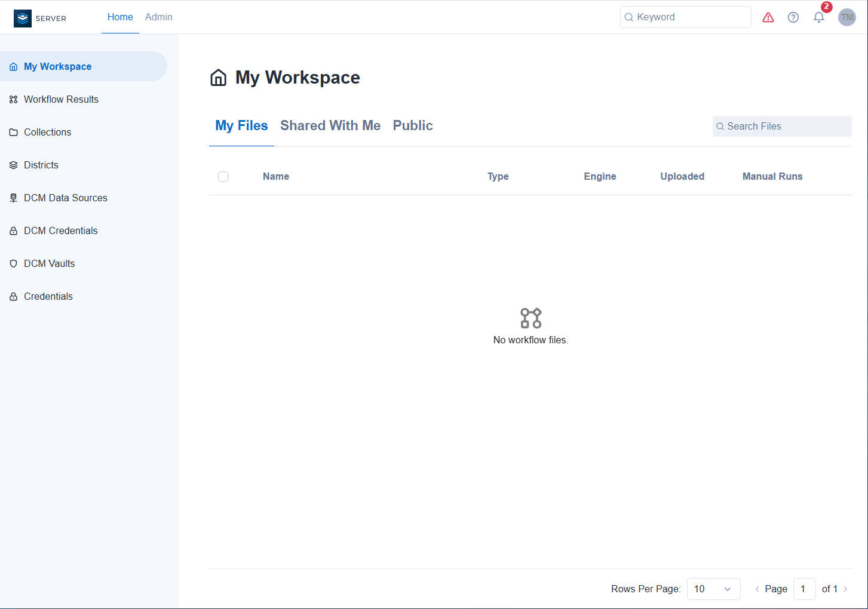Viewport: 868px width, 609px height.
Task: Click the "Rows Per Page:" label
Action: pos(646,589)
